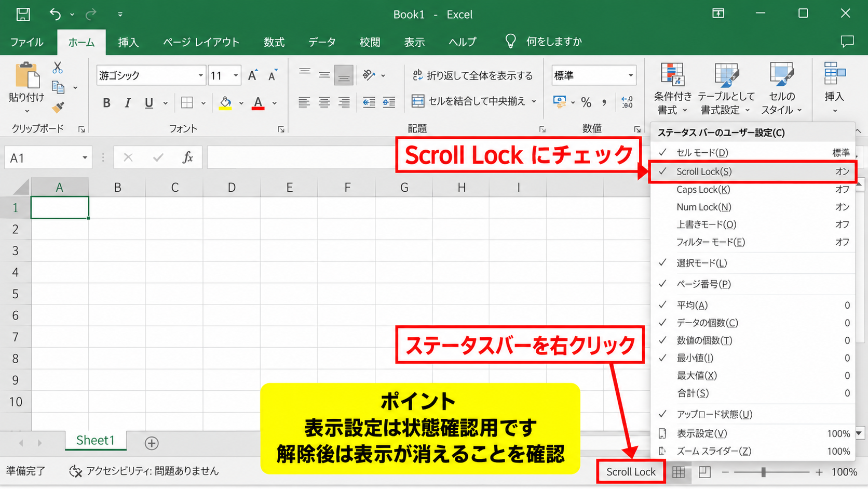Toggle 上書きモード(O) option
Image resolution: width=868 pixels, height=489 pixels.
tap(752, 224)
